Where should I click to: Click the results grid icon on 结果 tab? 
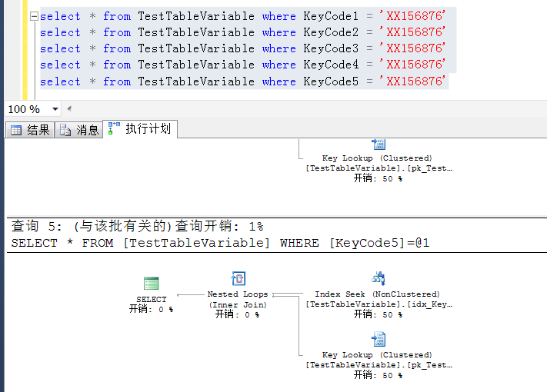[x=16, y=131]
